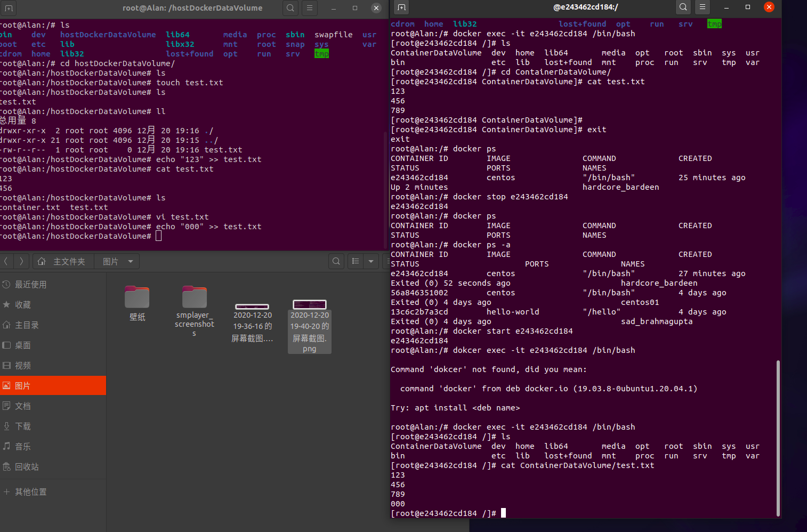Screen dimensions: 807x532
Task: Click search icon in right terminal titlebar
Action: 683,7
